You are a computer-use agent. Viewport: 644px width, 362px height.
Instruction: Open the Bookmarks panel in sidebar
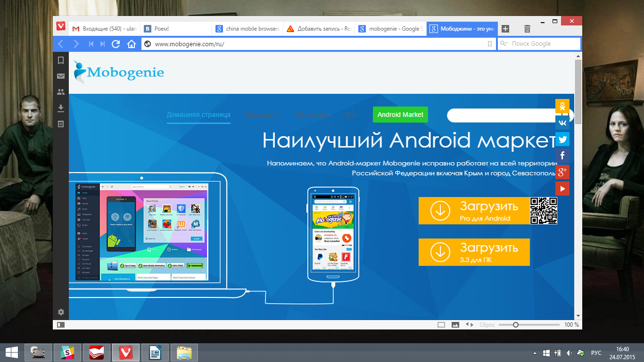(x=60, y=60)
